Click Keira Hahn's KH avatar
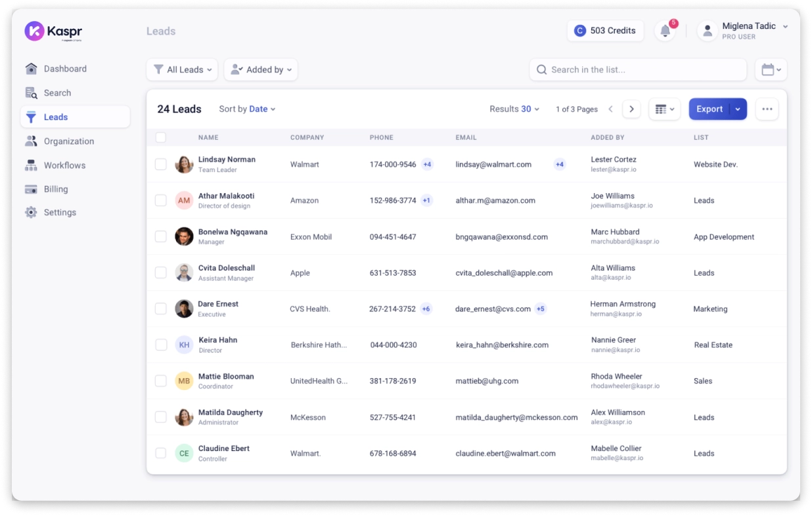 coord(184,345)
